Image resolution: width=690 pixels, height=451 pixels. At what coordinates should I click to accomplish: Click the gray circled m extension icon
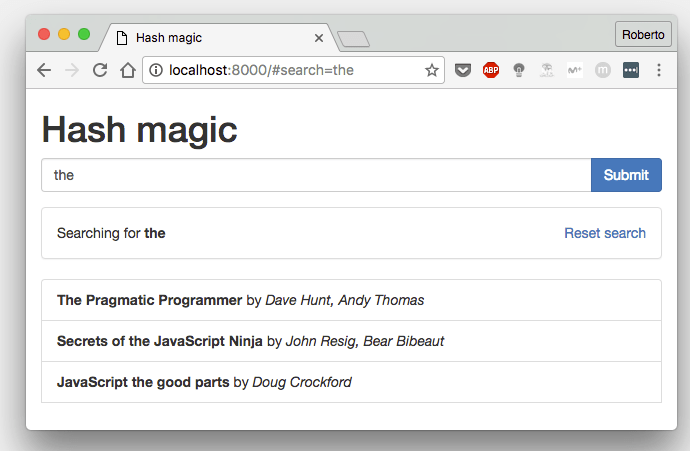pyautogui.click(x=603, y=70)
